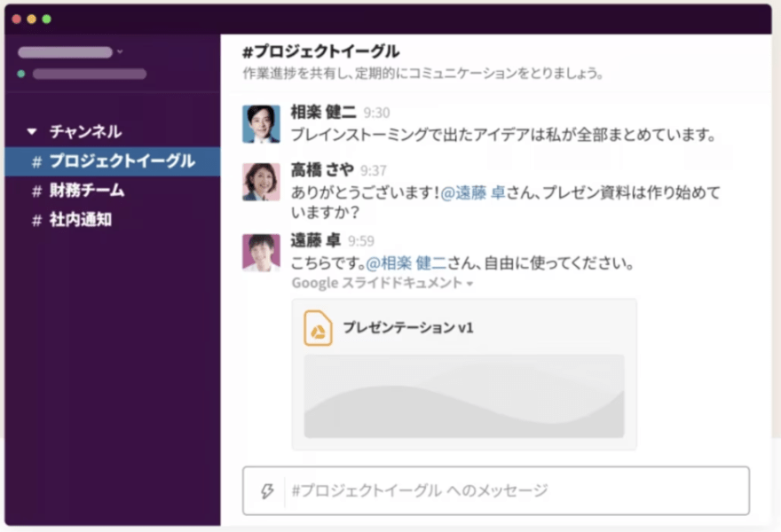
Task: Open 相楽 健二's avatar profile
Action: click(261, 124)
